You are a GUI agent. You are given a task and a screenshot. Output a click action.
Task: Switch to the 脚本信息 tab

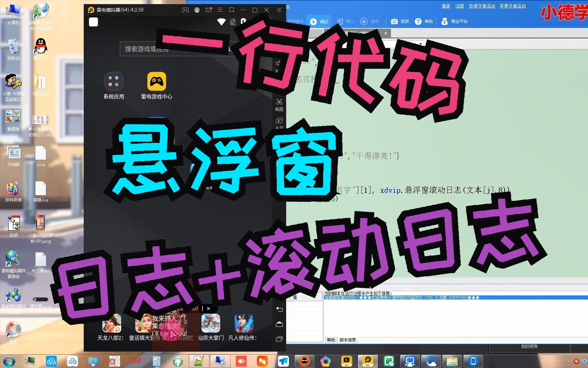click(348, 340)
